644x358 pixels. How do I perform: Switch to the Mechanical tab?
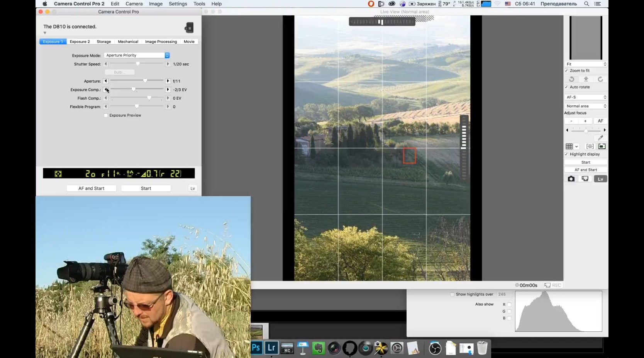128,42
